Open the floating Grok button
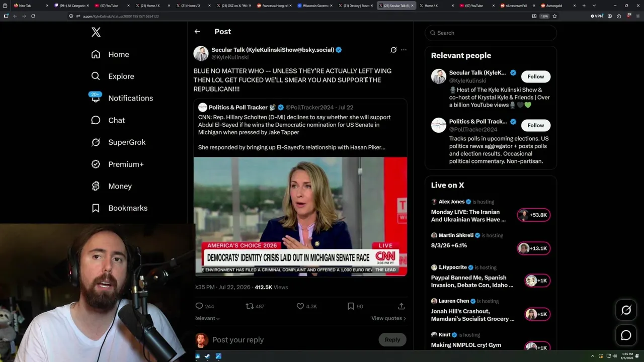Viewport: 644px width, 362px height. coord(626,310)
